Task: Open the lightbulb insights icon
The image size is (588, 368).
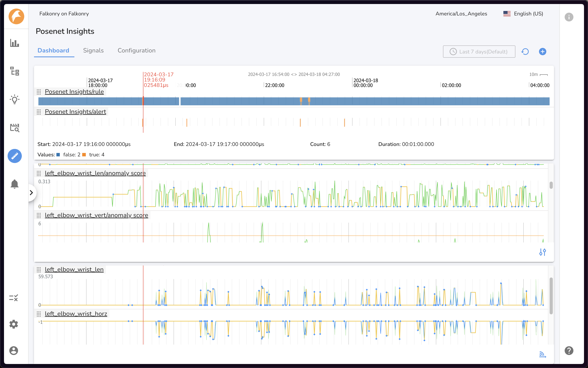Action: 15,99
